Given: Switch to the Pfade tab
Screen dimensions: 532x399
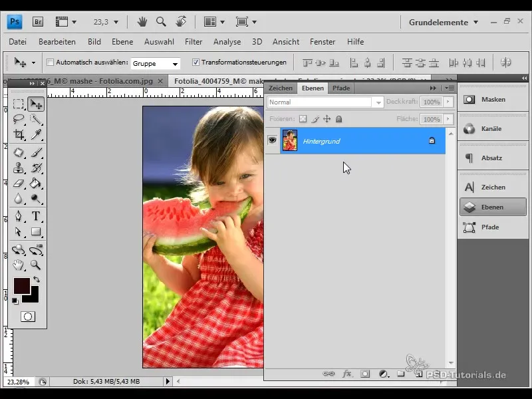Looking at the screenshot, I should click(341, 88).
